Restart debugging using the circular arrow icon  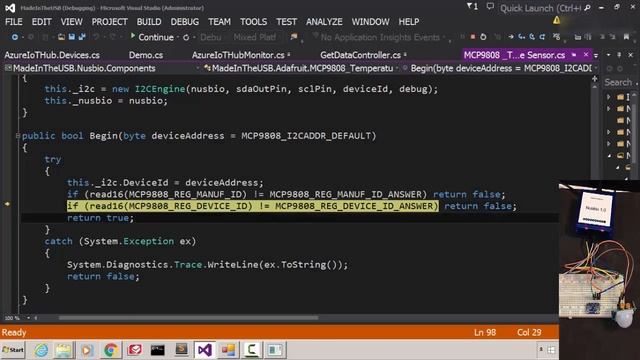(483, 37)
